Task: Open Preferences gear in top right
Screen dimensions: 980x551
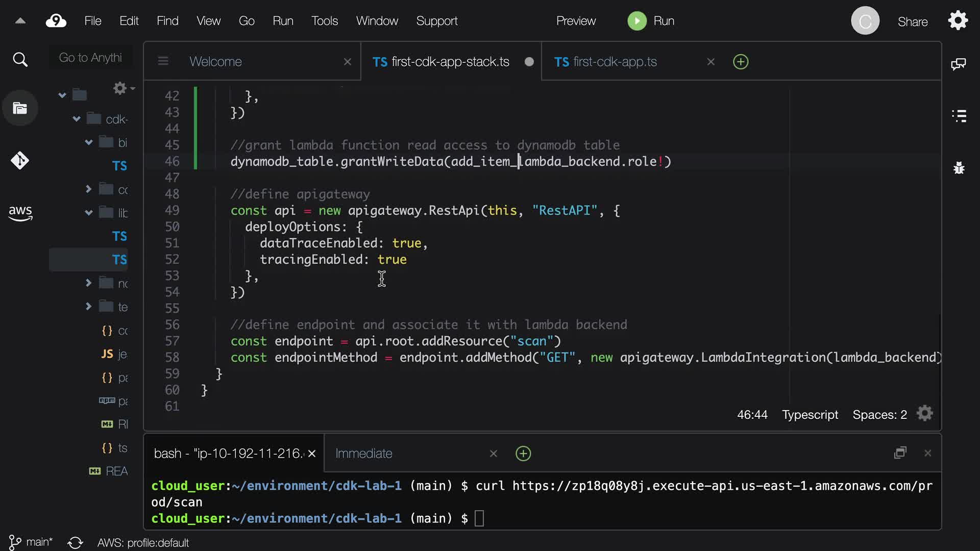Action: pos(958,21)
